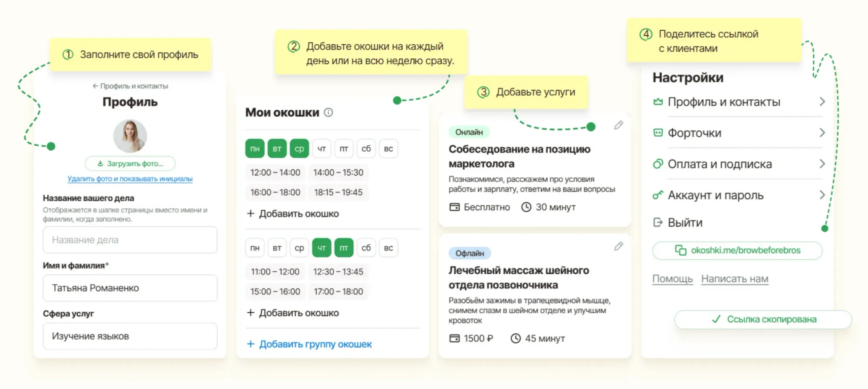Click the Настройки heading

pyautogui.click(x=688, y=78)
